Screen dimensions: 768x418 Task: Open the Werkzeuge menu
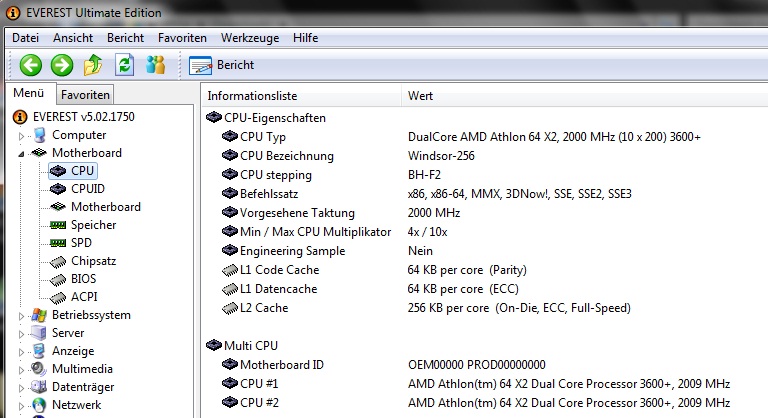point(250,38)
